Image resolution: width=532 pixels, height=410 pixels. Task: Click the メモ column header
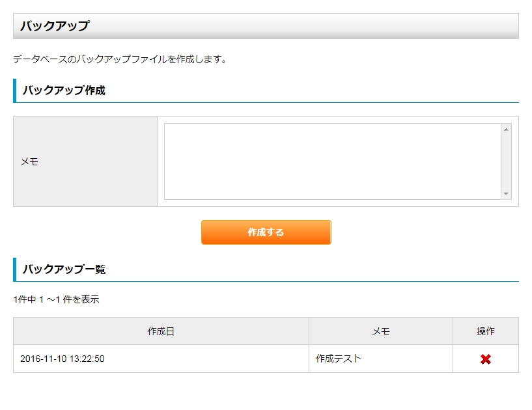point(380,331)
